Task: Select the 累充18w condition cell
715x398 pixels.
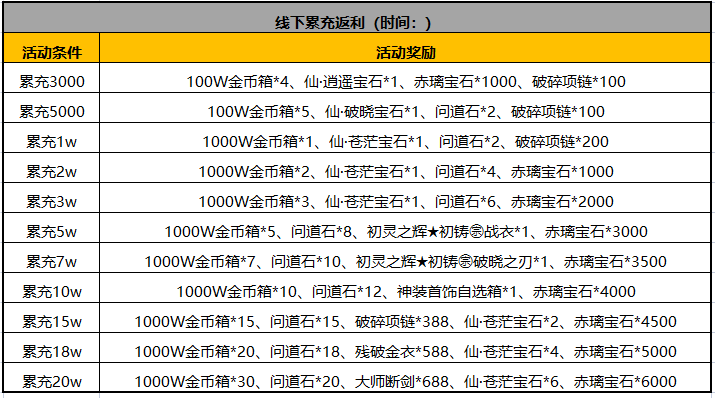Action: tap(52, 348)
